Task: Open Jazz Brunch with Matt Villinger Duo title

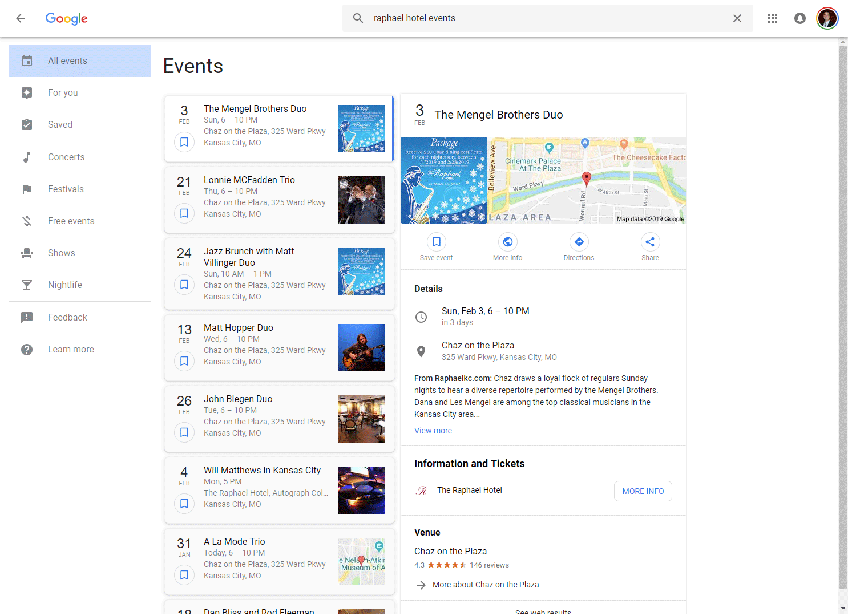Action: [x=249, y=257]
